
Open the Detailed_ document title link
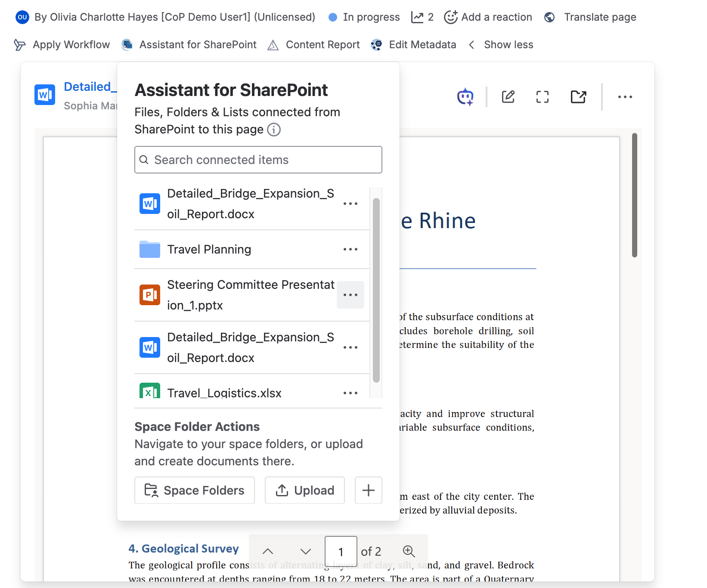point(90,87)
